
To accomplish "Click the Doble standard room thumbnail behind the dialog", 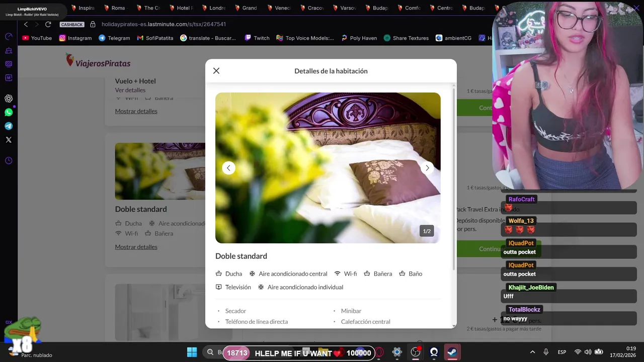I will [x=160, y=171].
